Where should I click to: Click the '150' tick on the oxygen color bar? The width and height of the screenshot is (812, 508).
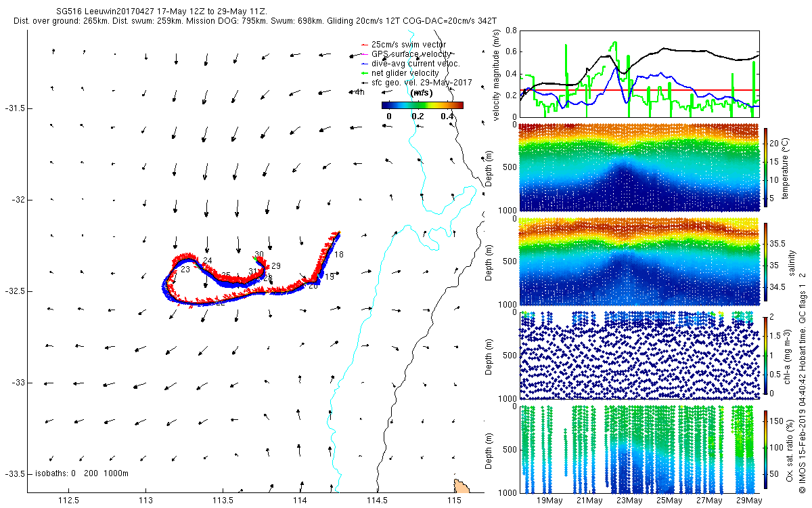(x=777, y=421)
